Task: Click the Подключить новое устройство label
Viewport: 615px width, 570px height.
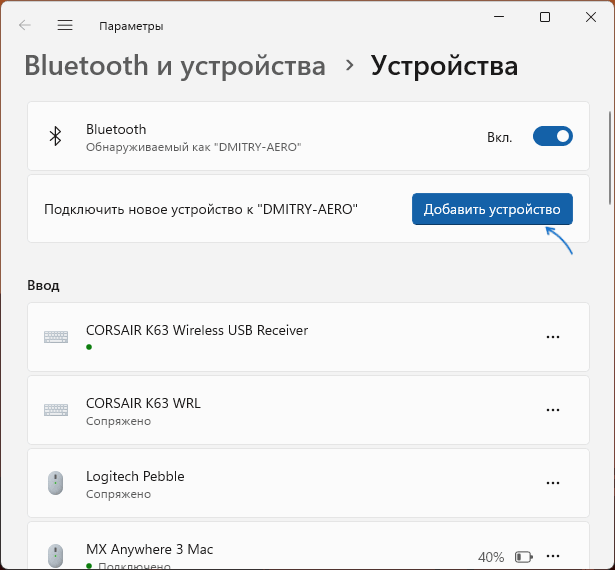Action: (201, 209)
